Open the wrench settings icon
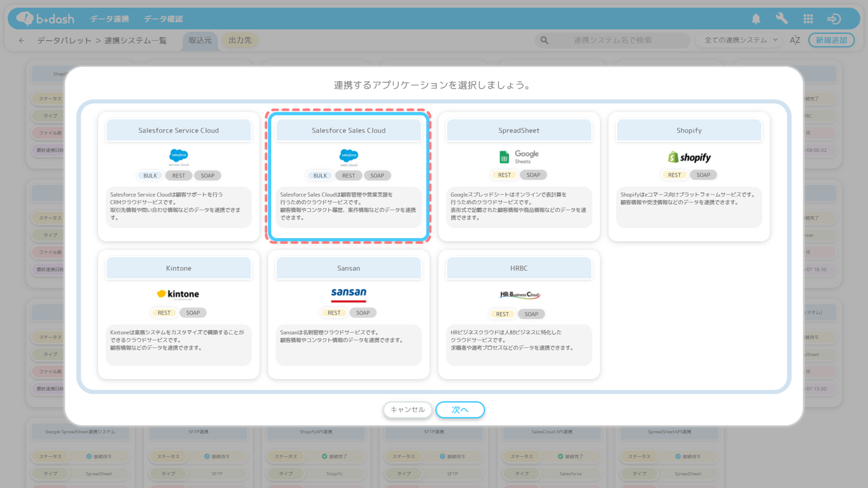 pos(782,19)
